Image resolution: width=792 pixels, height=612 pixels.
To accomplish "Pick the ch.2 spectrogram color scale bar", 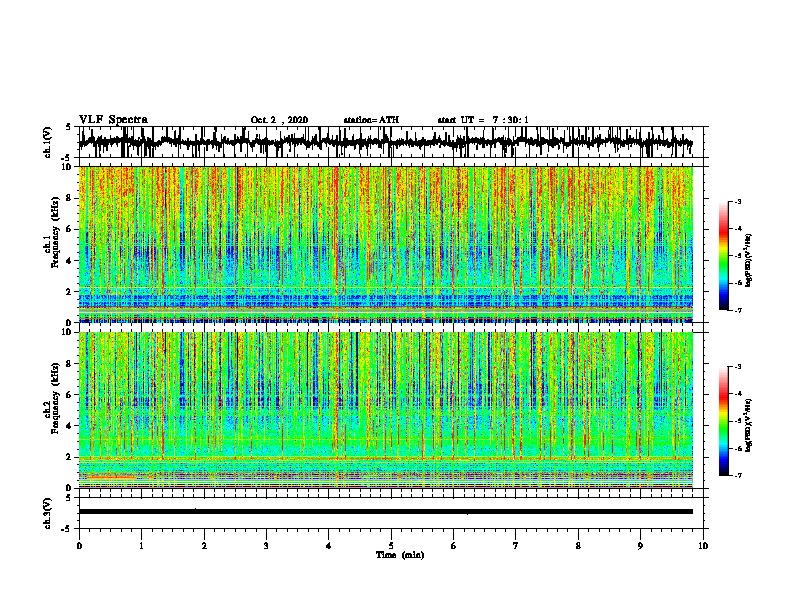I will click(723, 421).
